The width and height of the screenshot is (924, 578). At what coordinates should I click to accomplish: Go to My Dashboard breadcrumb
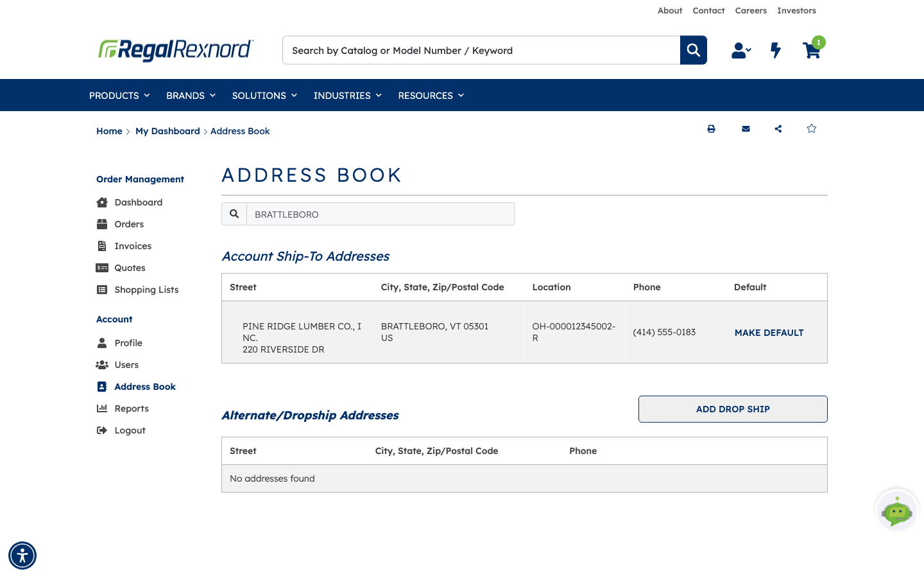tap(167, 131)
